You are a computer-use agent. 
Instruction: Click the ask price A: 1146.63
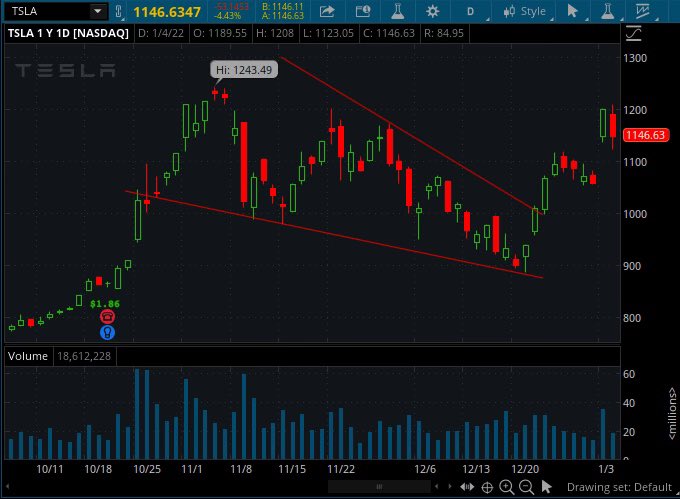283,16
